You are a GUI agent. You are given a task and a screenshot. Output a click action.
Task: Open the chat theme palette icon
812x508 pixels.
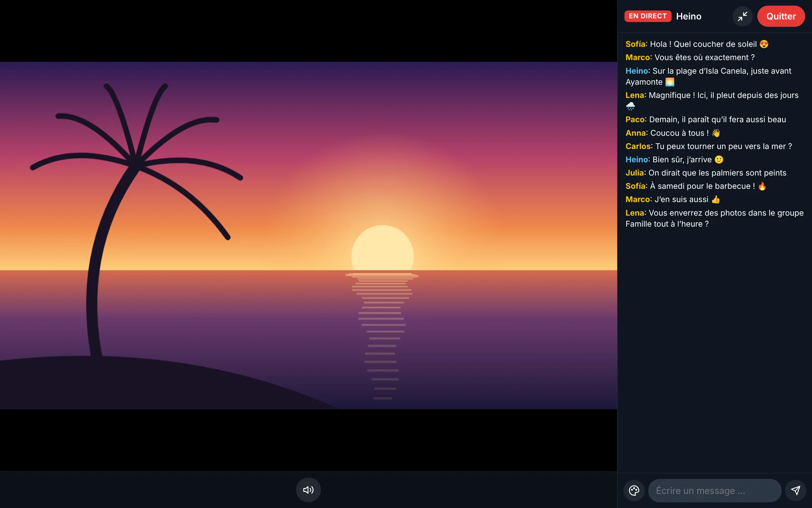coord(634,490)
